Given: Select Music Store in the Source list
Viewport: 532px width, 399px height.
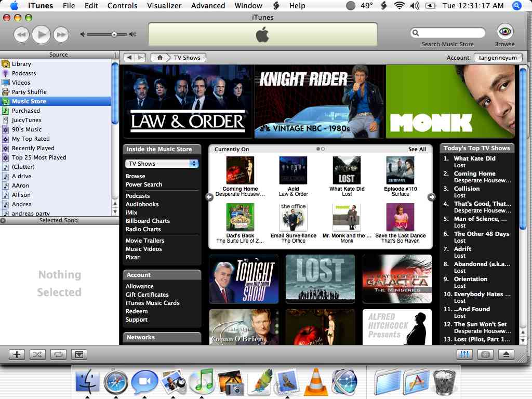Looking at the screenshot, I should point(56,101).
